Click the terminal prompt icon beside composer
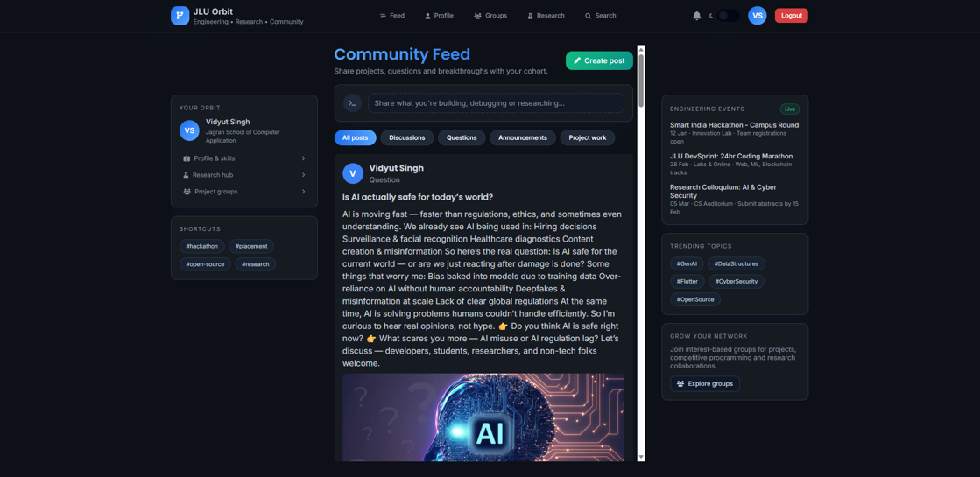The height and width of the screenshot is (477, 980). 352,103
